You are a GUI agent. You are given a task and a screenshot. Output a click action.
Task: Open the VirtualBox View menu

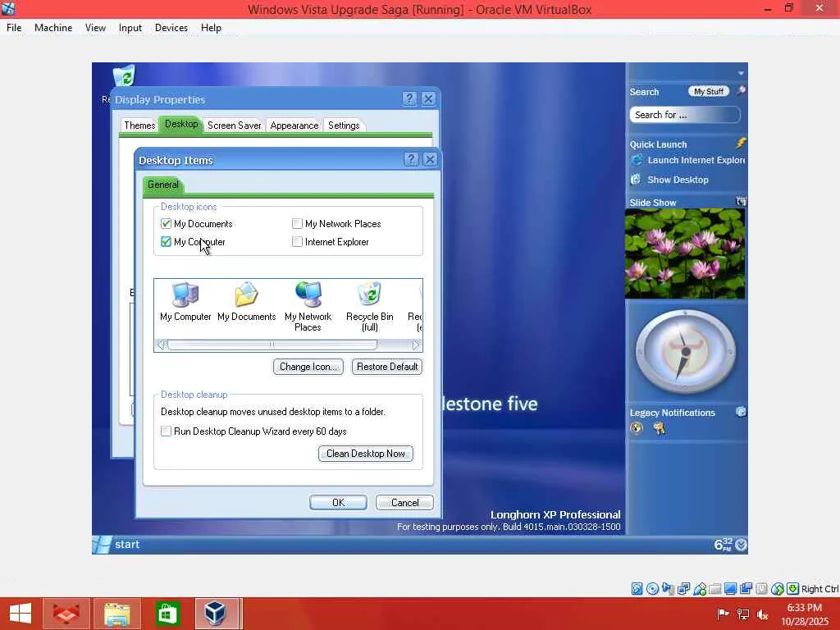pos(95,28)
